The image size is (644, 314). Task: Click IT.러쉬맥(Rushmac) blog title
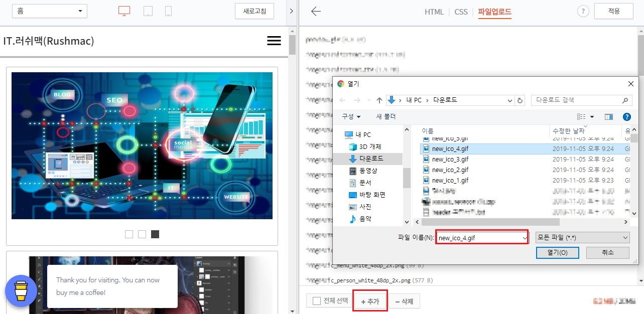click(x=49, y=41)
